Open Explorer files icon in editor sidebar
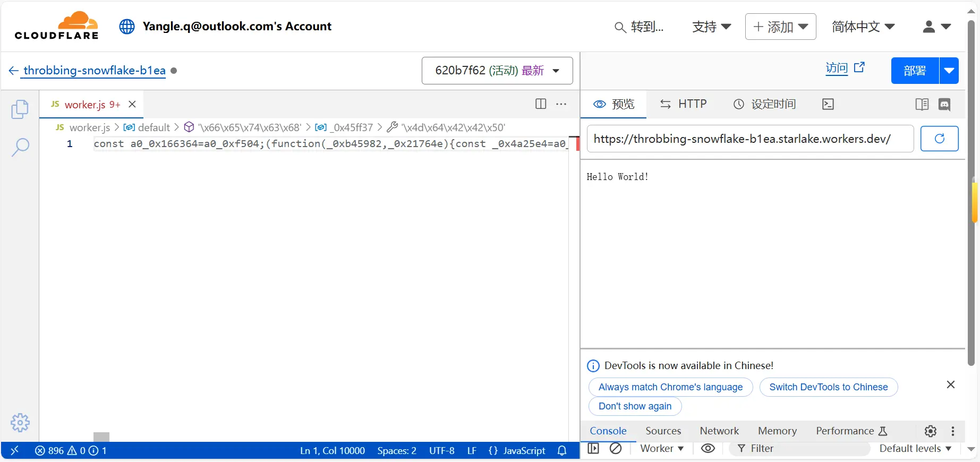 click(x=20, y=109)
